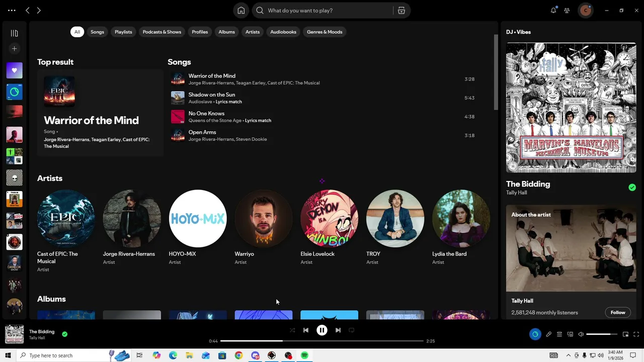
Task: Show lyrics with microphone icon
Action: point(549,334)
